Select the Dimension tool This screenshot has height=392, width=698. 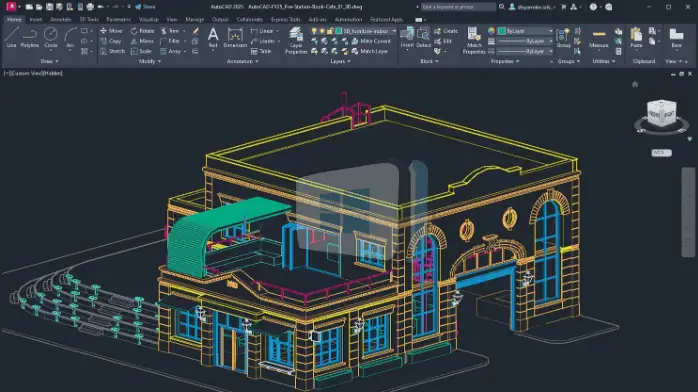tap(235, 37)
